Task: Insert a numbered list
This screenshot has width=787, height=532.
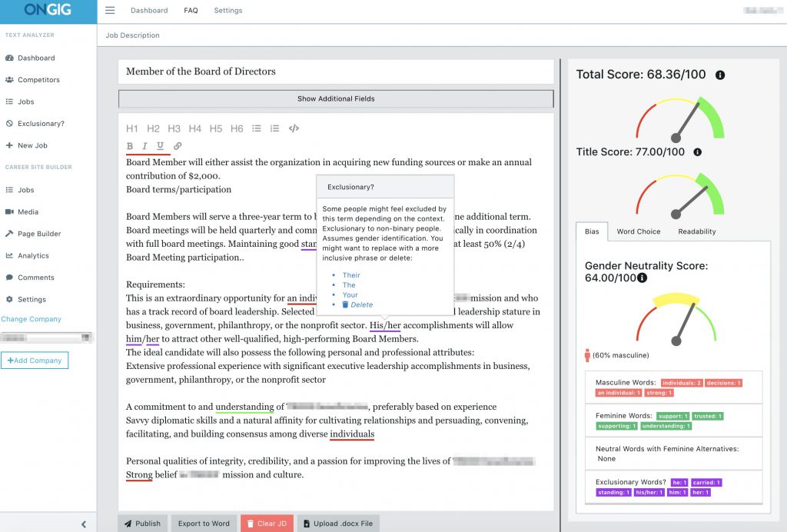Action: pyautogui.click(x=274, y=128)
